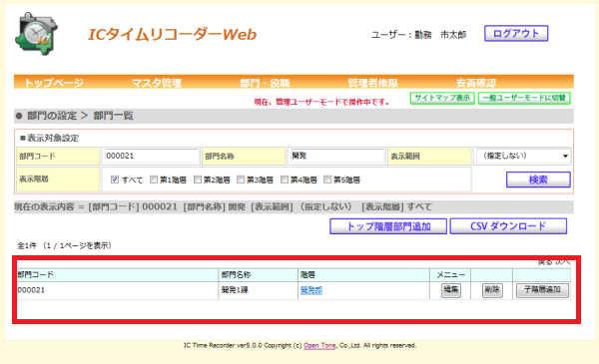599x364 pixels.
Task: Check the 第4階層 checkbox
Action: 285,180
